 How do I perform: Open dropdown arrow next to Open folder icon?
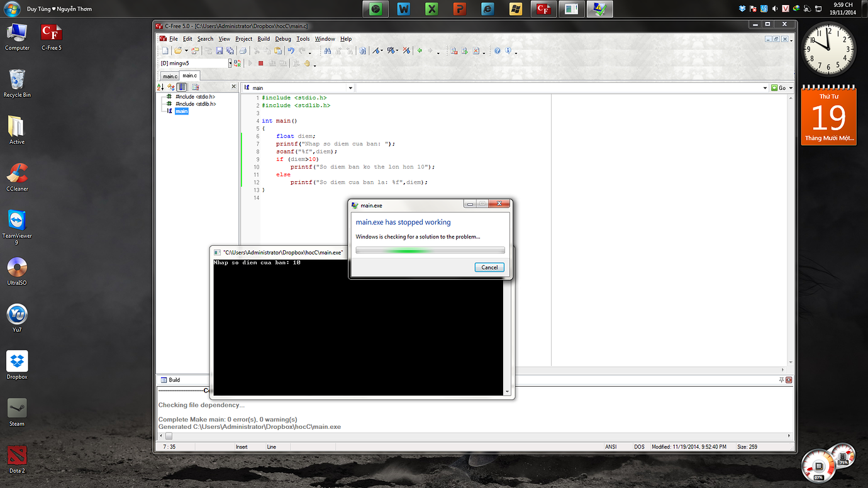[186, 52]
